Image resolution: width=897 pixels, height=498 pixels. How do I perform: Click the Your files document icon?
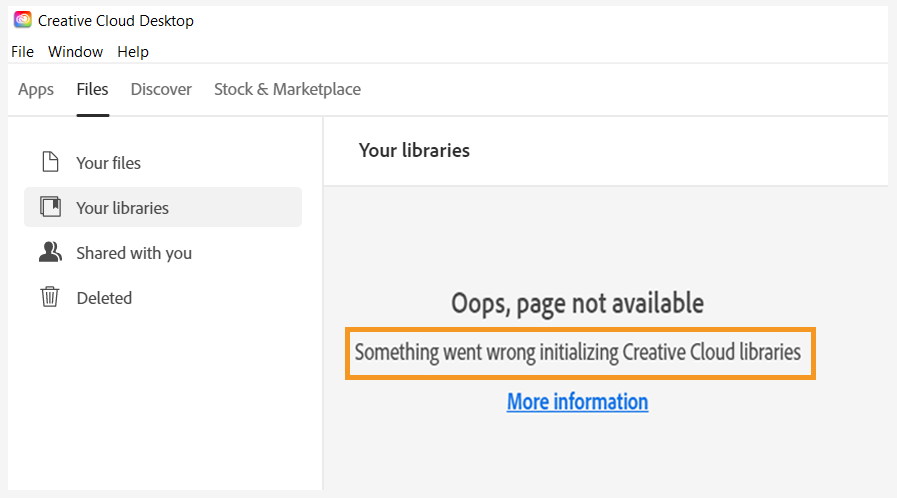[49, 162]
